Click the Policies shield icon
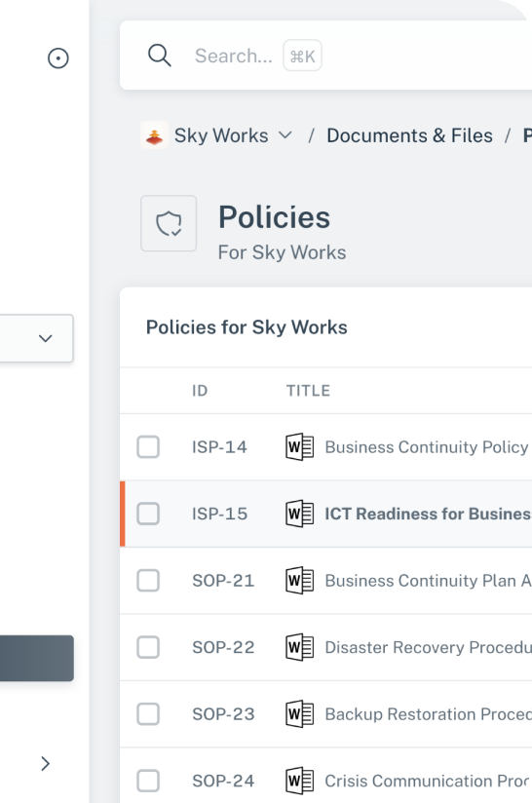 click(169, 223)
